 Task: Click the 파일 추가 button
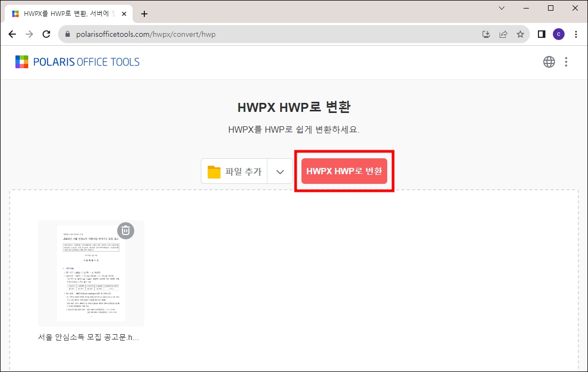[x=234, y=172]
